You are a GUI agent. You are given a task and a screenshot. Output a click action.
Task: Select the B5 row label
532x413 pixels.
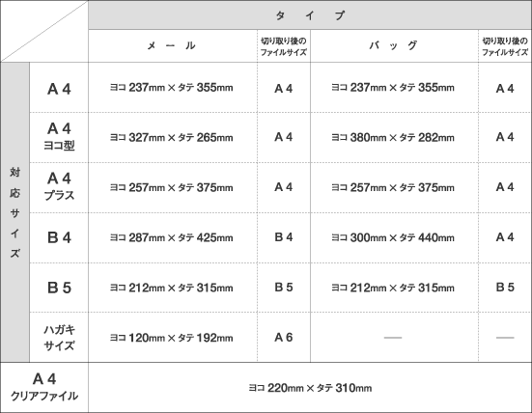(x=59, y=288)
